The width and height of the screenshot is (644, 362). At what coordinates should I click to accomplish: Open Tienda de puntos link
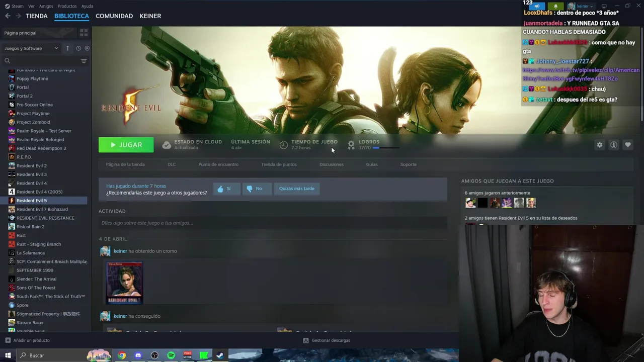pos(279,164)
